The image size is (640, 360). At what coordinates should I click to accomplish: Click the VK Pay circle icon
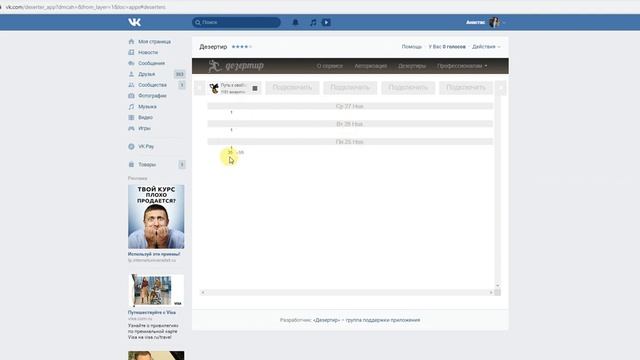click(131, 147)
